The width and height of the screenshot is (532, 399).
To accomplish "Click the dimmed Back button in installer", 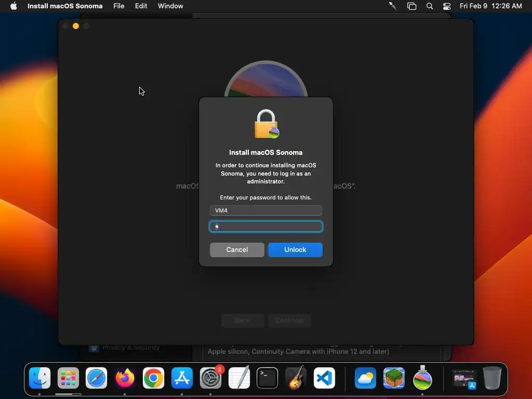I will [x=243, y=320].
